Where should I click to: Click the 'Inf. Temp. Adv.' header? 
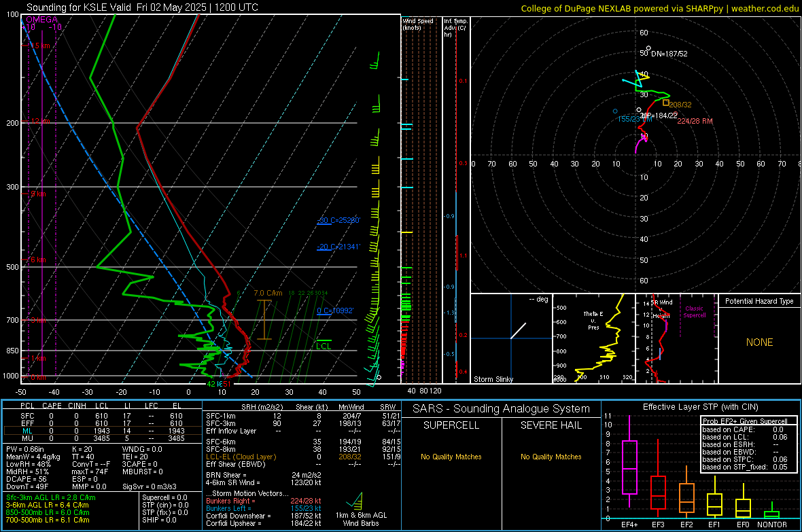click(x=455, y=28)
